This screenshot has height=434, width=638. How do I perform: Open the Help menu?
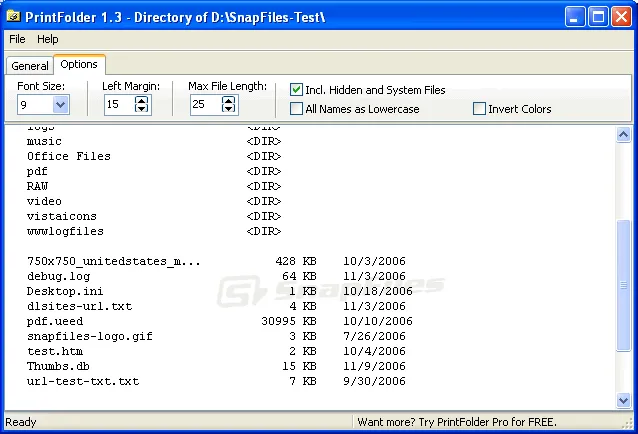pyautogui.click(x=48, y=39)
